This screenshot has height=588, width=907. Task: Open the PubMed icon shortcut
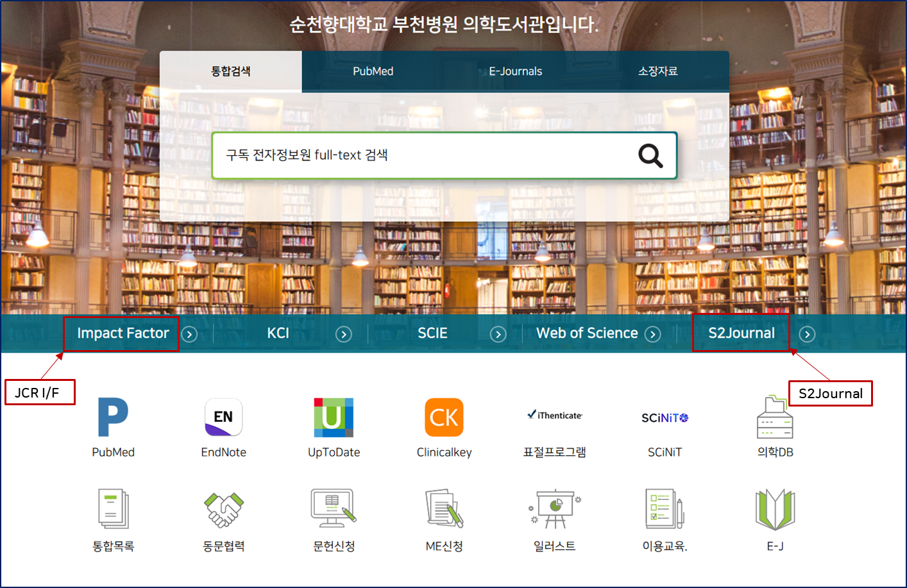pyautogui.click(x=113, y=417)
